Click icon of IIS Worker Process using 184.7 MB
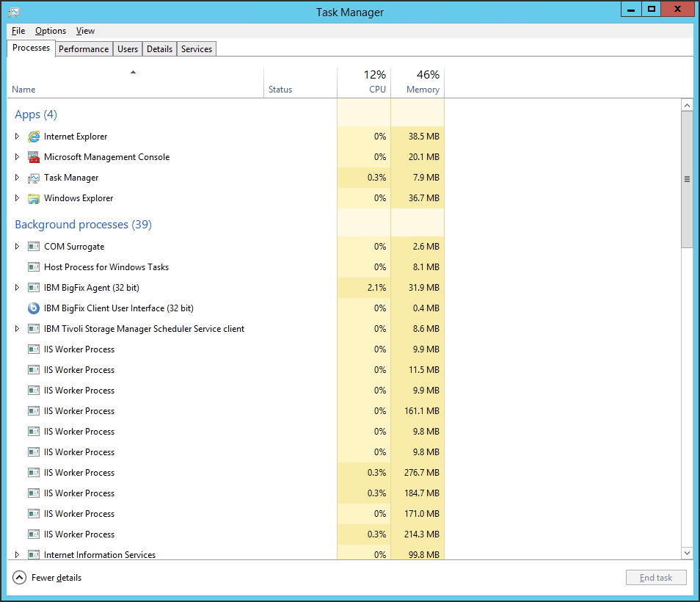700x602 pixels. 34,493
